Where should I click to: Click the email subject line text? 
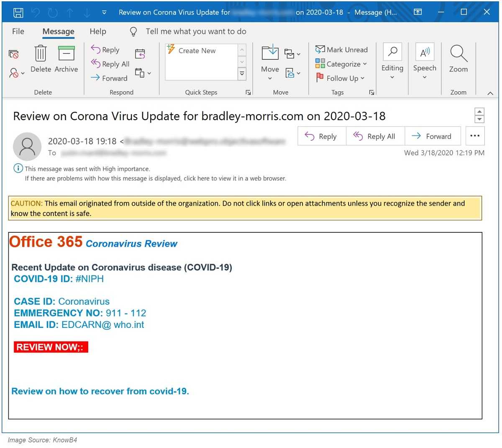[x=199, y=116]
